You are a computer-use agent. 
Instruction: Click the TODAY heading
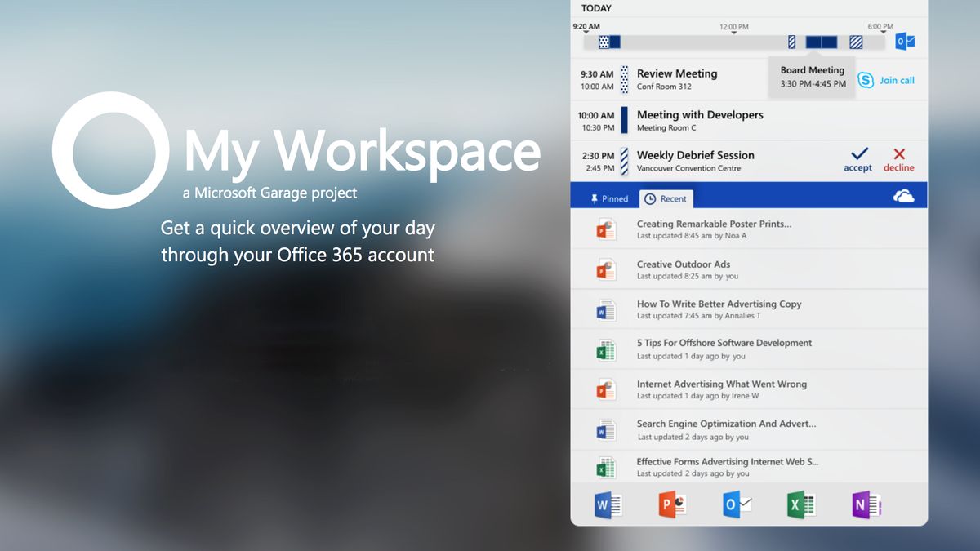[596, 8]
